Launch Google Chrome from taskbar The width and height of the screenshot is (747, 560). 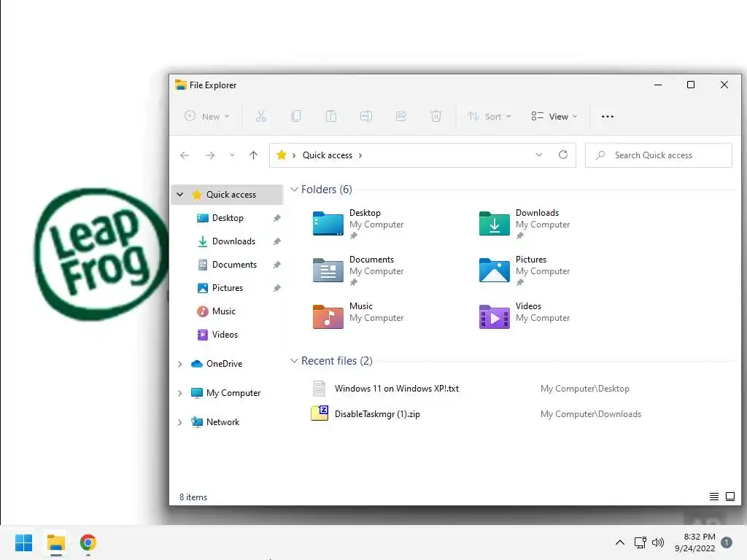[x=88, y=542]
